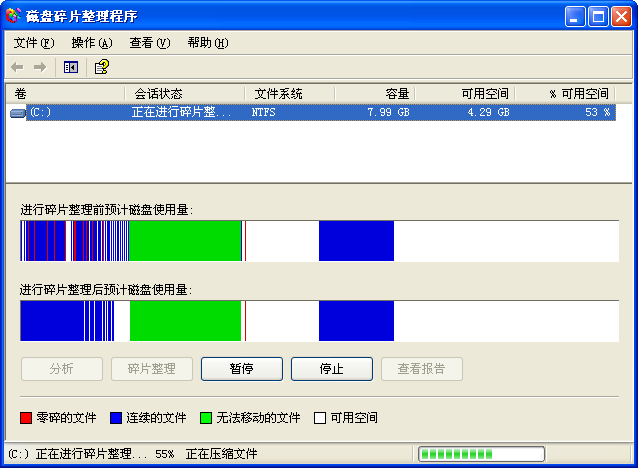638x468 pixels.
Task: Click the blue 连续的文件 legend swatch
Action: (x=116, y=418)
